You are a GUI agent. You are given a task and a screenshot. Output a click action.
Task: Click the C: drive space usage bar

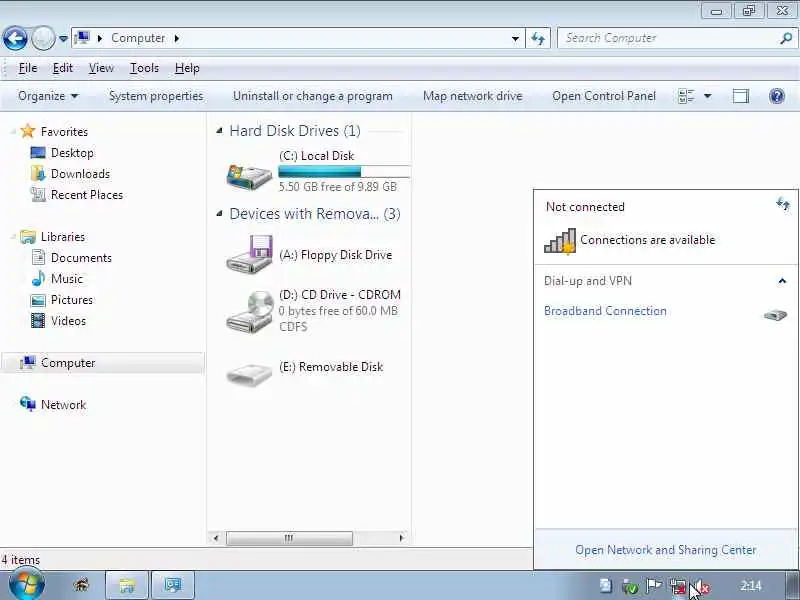[344, 171]
